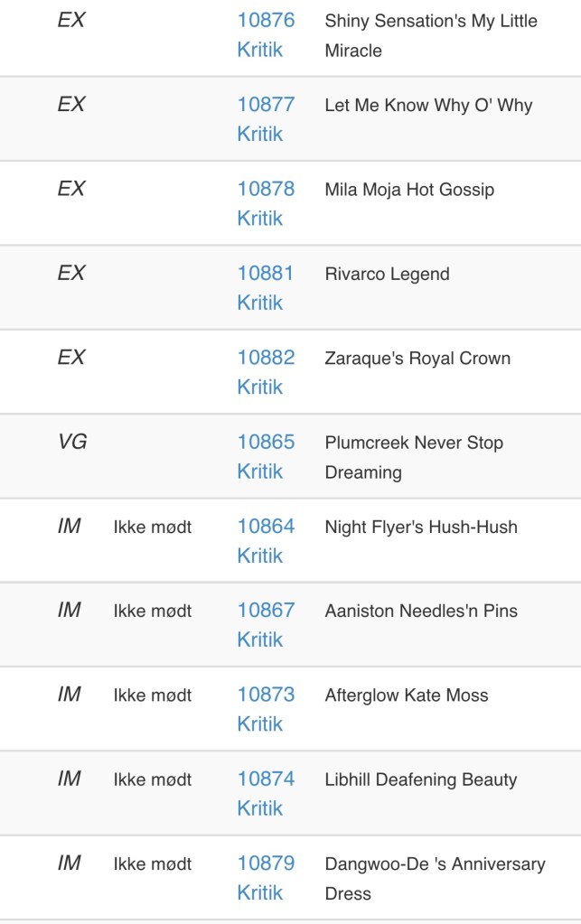Click the IM grade in Night Flyer's Hush-Hush row

(70, 526)
